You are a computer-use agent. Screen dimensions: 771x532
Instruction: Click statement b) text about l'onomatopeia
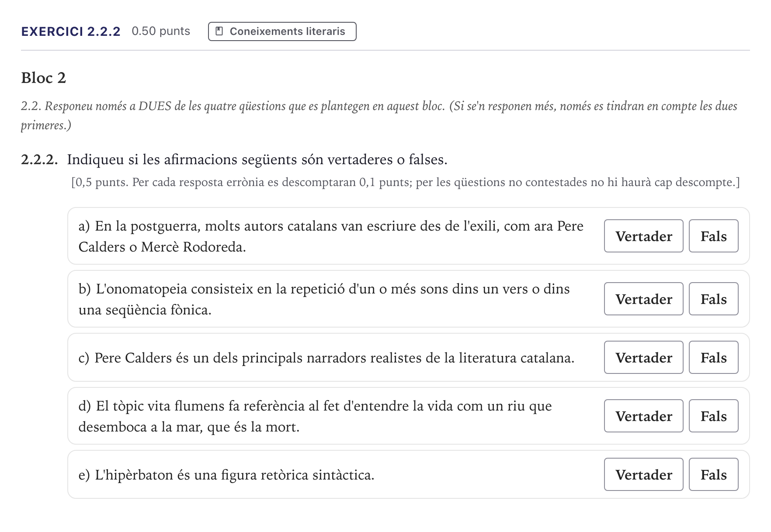point(324,299)
